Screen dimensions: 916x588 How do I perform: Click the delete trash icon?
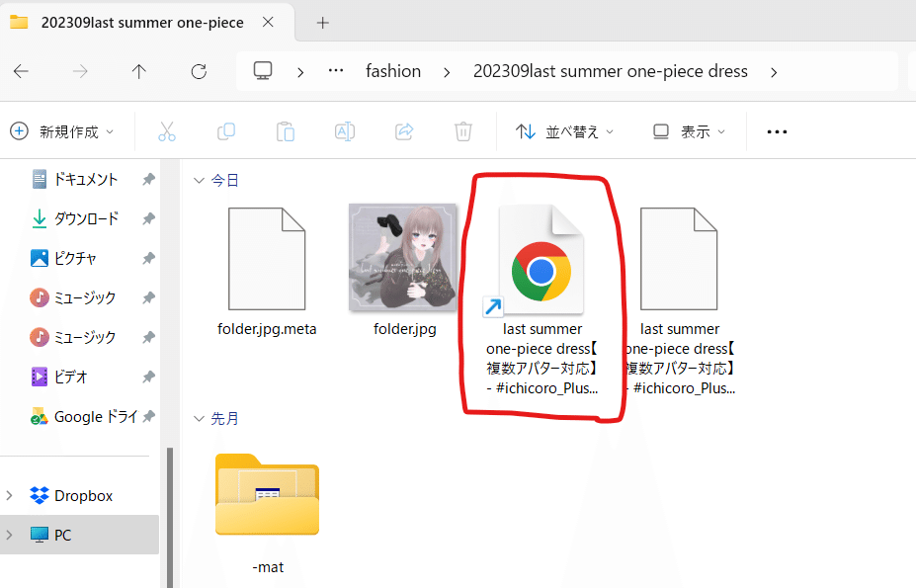(x=463, y=131)
